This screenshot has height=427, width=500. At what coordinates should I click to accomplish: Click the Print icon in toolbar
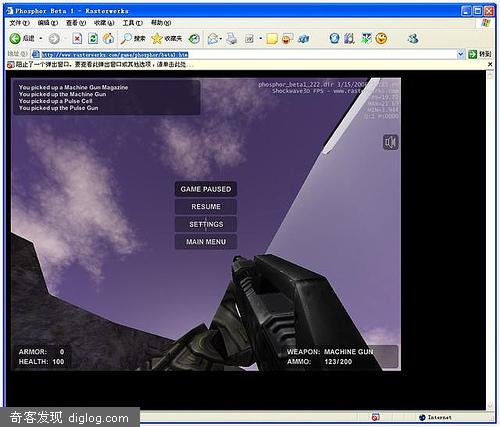coord(232,39)
